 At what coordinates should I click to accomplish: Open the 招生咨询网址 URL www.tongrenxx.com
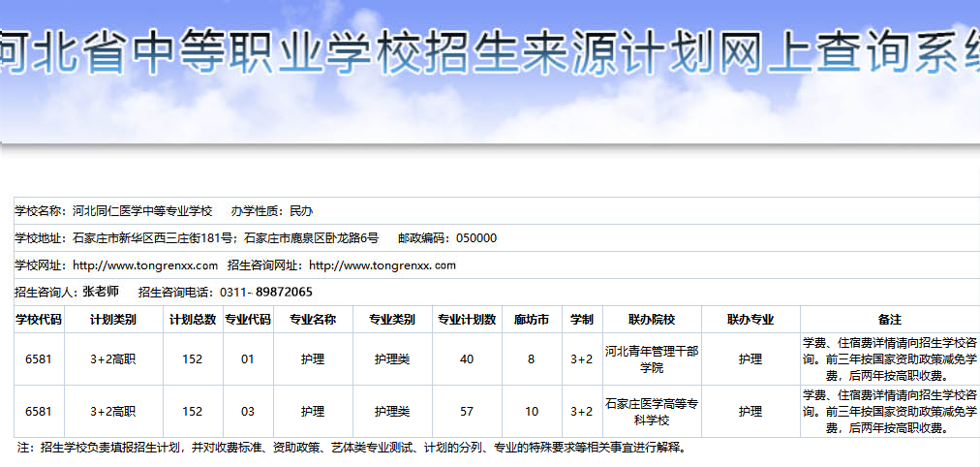click(x=383, y=265)
